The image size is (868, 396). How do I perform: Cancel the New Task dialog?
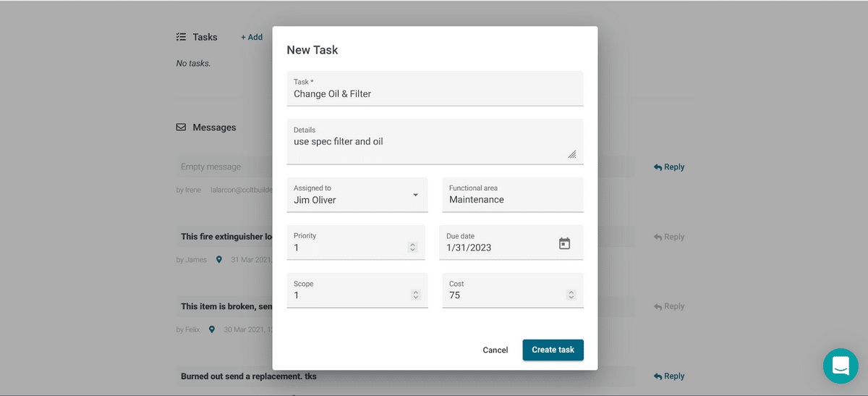pyautogui.click(x=495, y=350)
